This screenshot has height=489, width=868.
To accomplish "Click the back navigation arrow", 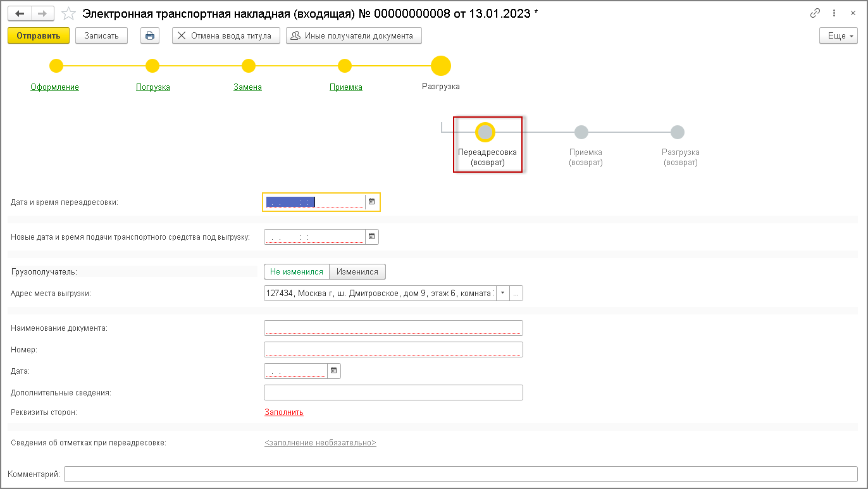I will point(20,13).
